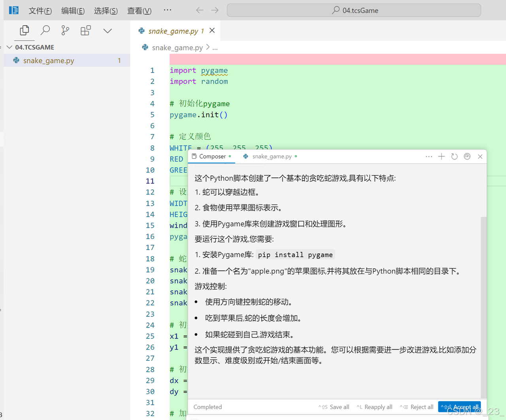This screenshot has height=420, width=506.
Task: Switch to snake_game.py tab in Composer
Action: (x=272, y=157)
